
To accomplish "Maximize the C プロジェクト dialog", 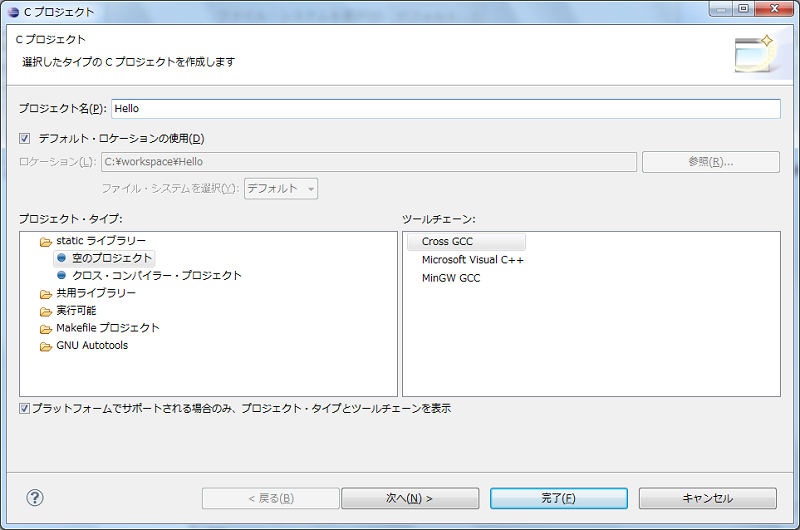I will coord(744,9).
